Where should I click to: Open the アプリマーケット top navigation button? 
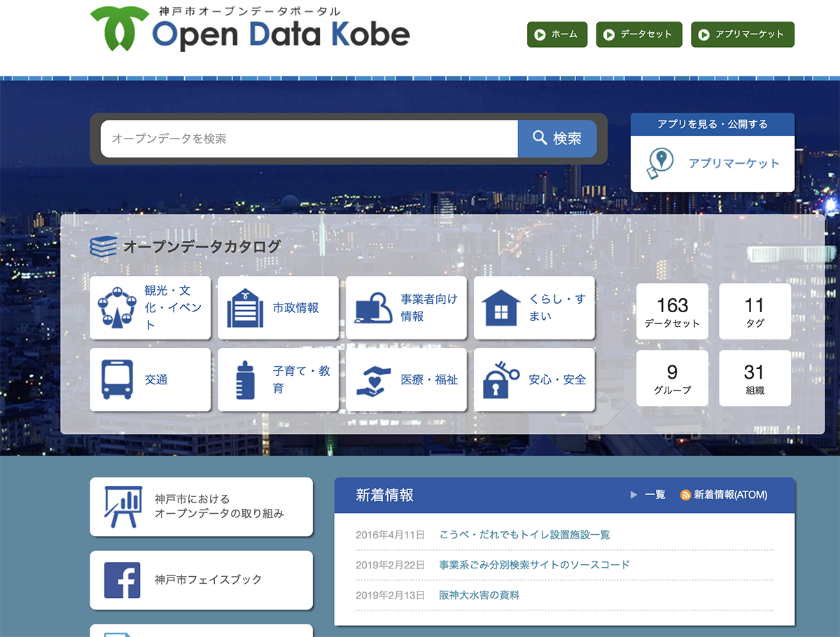click(x=742, y=34)
